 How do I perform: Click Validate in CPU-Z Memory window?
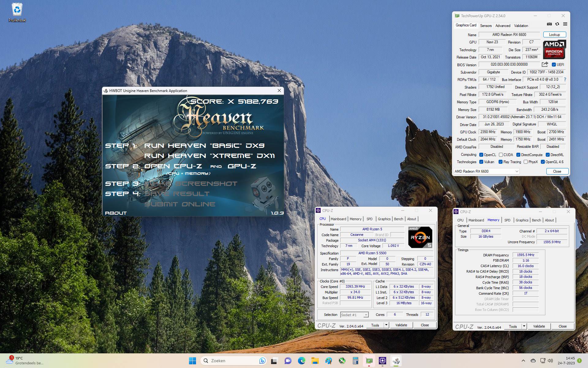point(539,326)
